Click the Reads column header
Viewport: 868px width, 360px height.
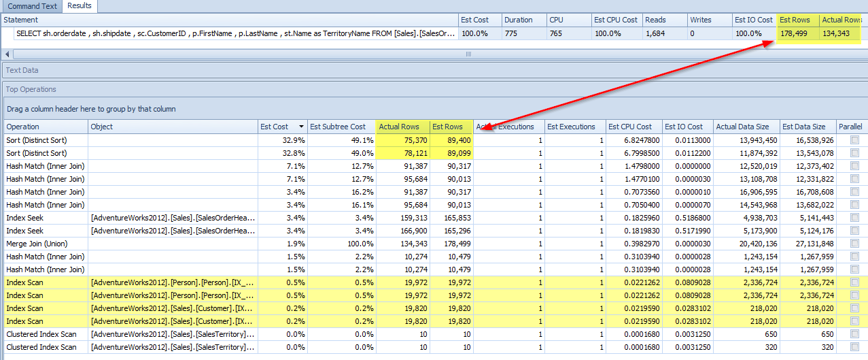tap(663, 20)
